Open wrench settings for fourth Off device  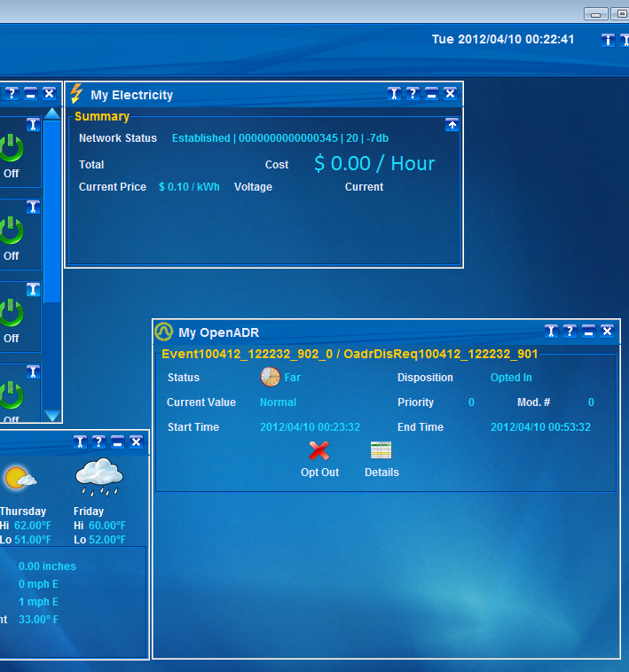33,372
